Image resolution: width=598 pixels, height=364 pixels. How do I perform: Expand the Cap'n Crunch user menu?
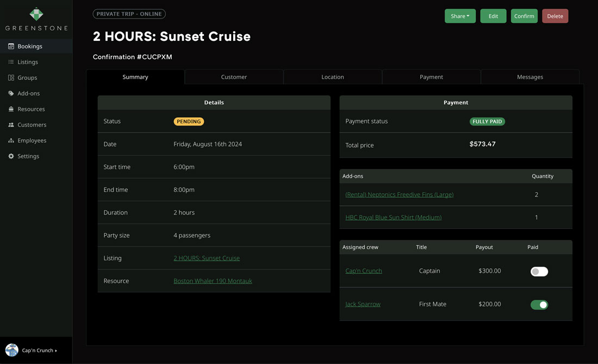tap(39, 350)
